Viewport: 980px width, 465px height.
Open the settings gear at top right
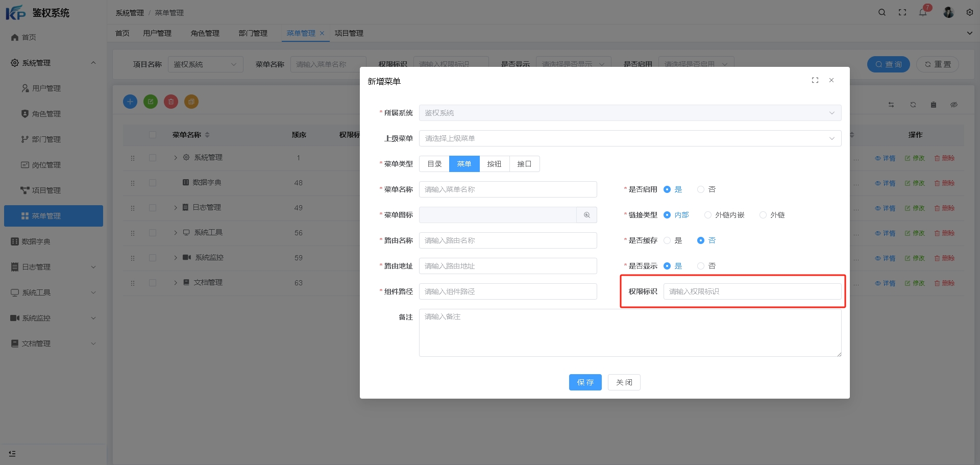tap(969, 12)
